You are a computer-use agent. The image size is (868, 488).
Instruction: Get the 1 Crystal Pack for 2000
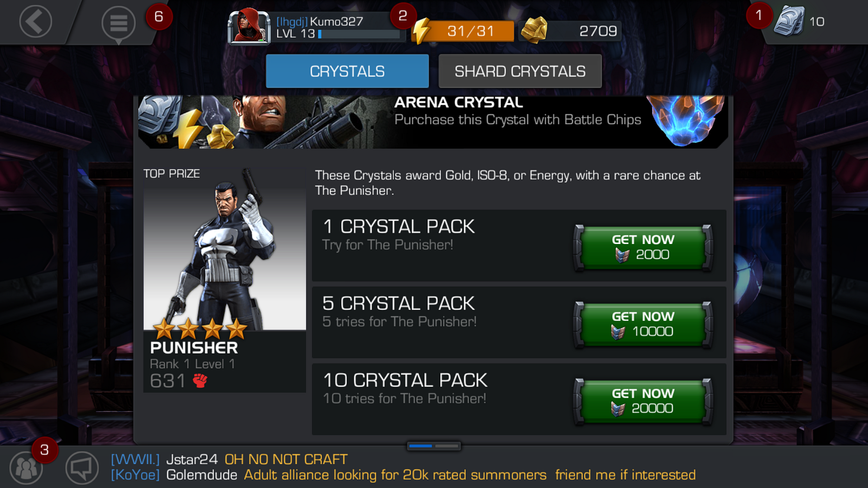643,248
